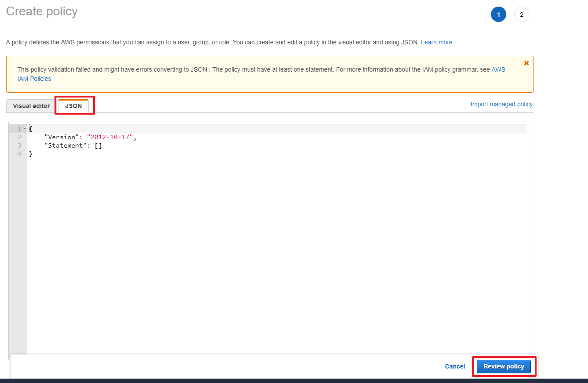Image resolution: width=588 pixels, height=383 pixels.
Task: Click the empty Statement array brackets
Action: click(x=98, y=145)
